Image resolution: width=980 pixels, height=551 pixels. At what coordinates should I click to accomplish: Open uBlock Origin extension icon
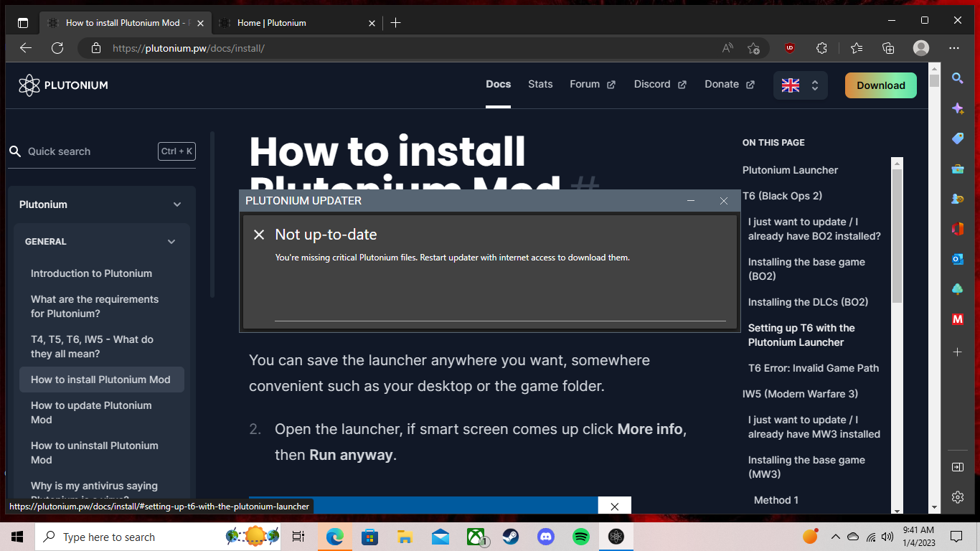[790, 48]
